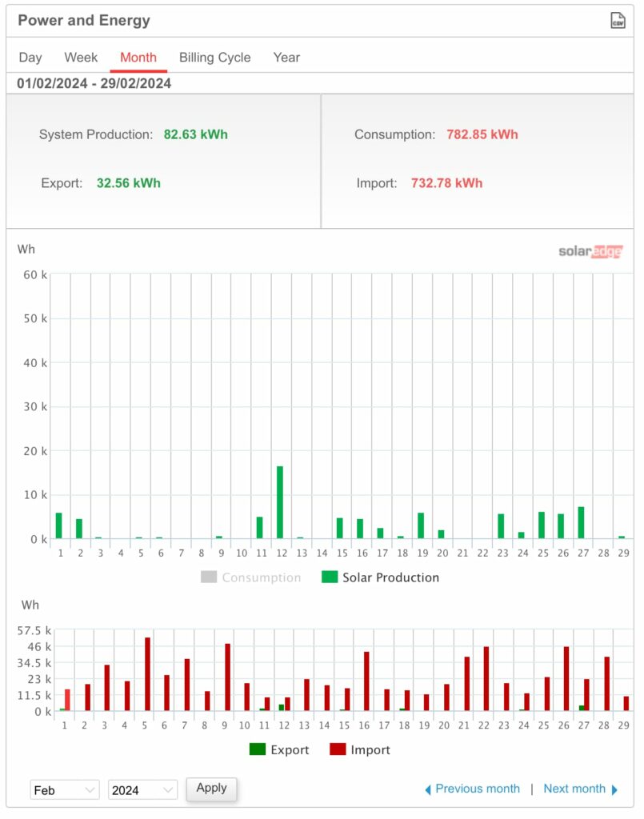Click the 57.5 k axis label

pos(34,630)
